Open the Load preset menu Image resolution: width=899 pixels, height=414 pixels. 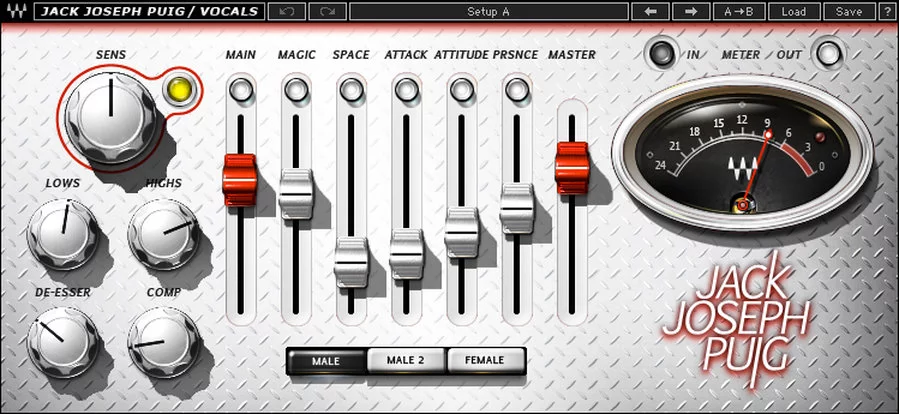coord(794,12)
